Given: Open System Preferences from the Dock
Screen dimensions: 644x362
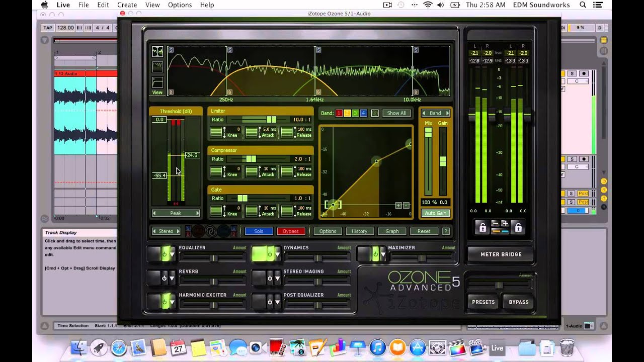Looking at the screenshot, I should pyautogui.click(x=437, y=347).
